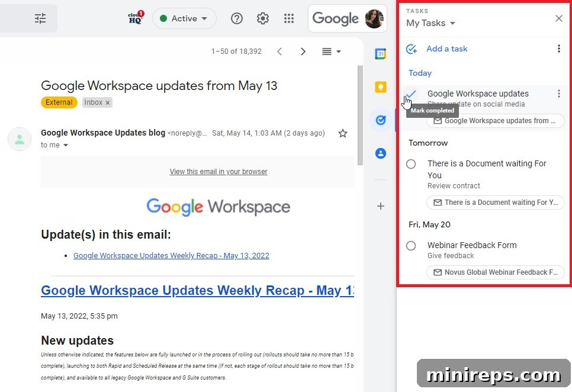Screen dimensions: 572x392
Task: Open Google Calendar side panel
Action: (381, 54)
